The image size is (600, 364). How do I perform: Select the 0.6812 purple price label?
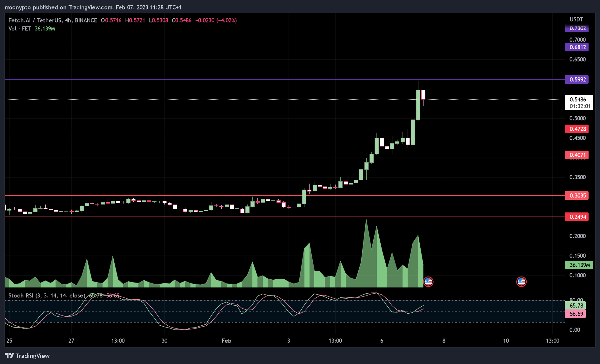pyautogui.click(x=577, y=47)
